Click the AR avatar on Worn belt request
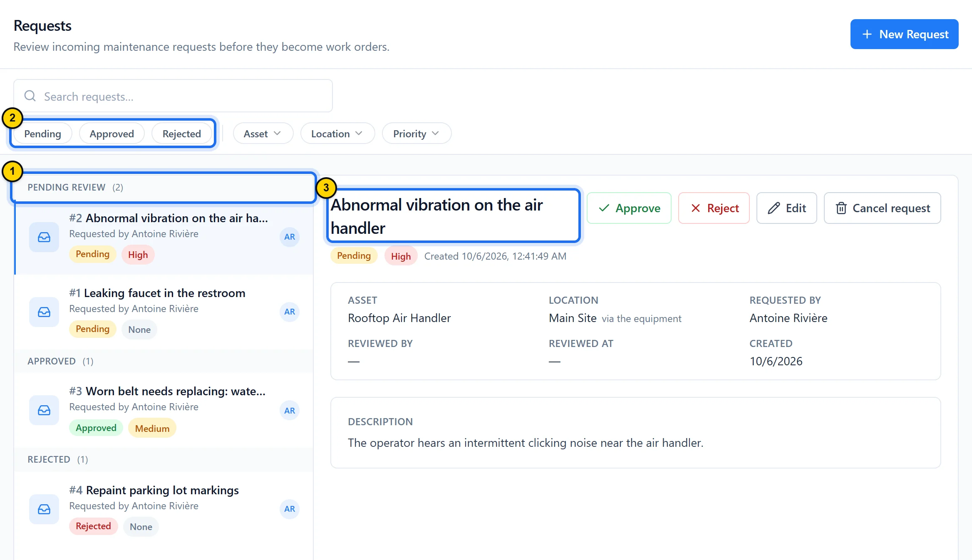Viewport: 972px width, 560px height. tap(290, 411)
